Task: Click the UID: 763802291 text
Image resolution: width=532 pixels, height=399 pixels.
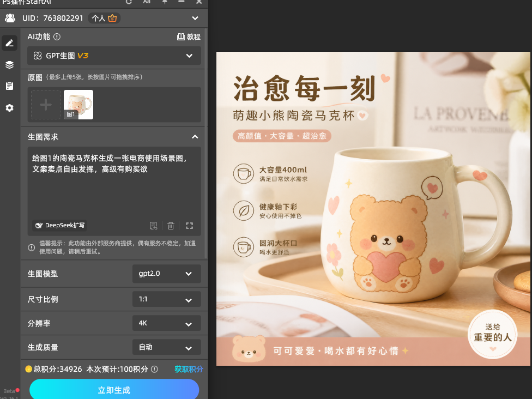Action: coord(52,19)
